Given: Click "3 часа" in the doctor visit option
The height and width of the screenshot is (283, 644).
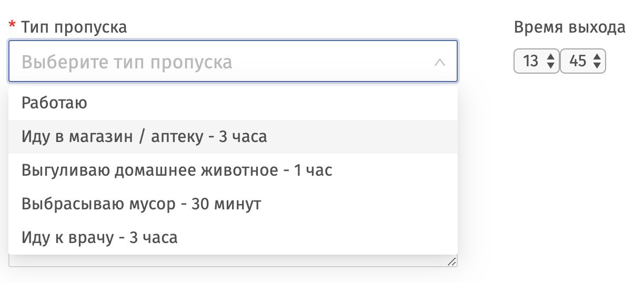Looking at the screenshot, I should click(153, 238).
